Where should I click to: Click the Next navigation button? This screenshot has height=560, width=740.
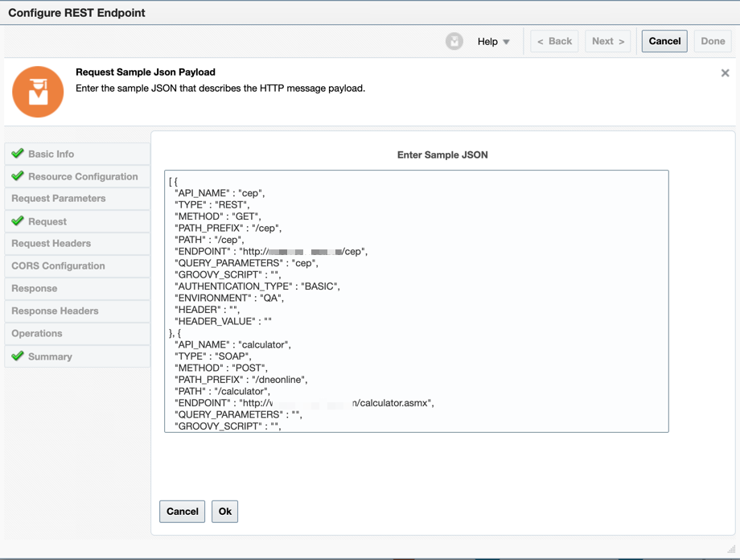coord(607,41)
